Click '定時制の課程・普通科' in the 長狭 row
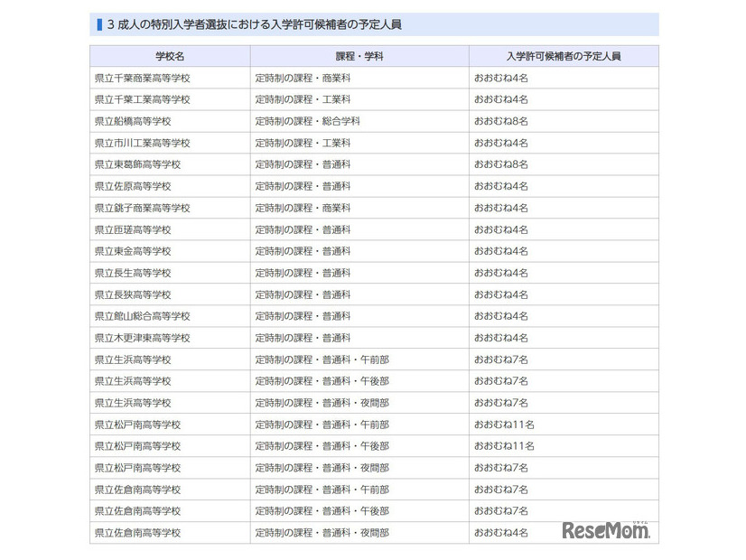Image resolution: width=746 pixels, height=560 pixels. (303, 294)
